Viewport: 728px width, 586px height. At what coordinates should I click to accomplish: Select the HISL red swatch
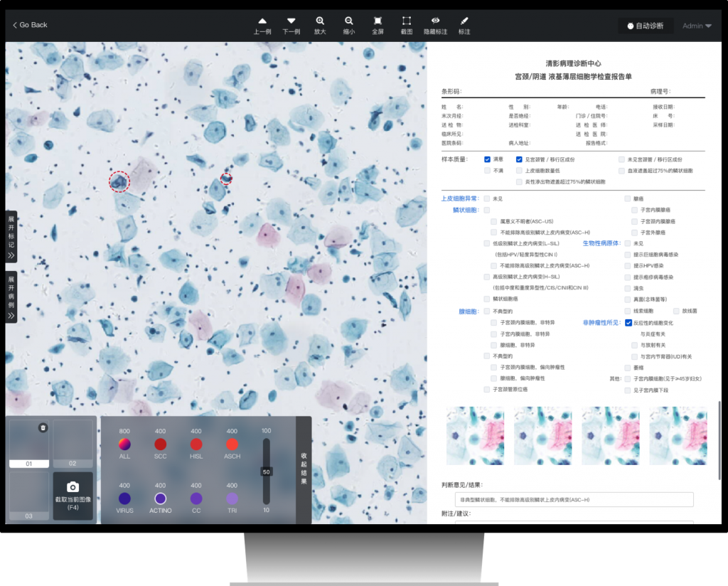[x=196, y=444]
